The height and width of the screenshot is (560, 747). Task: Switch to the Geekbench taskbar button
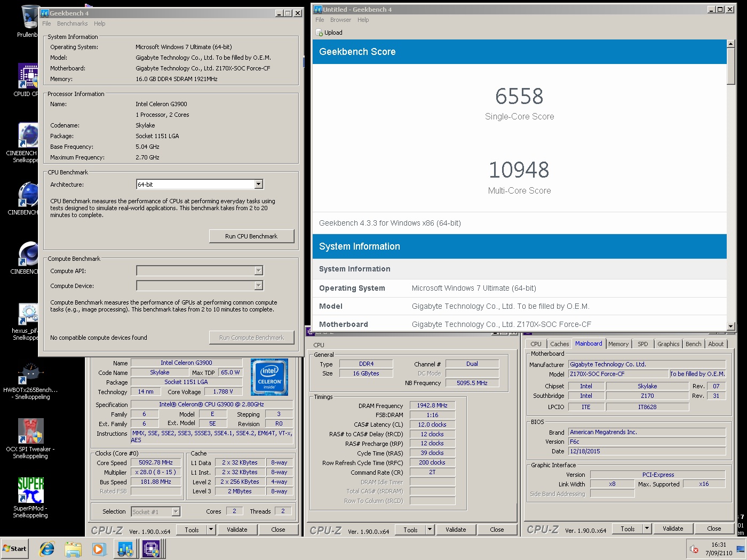pos(125,548)
